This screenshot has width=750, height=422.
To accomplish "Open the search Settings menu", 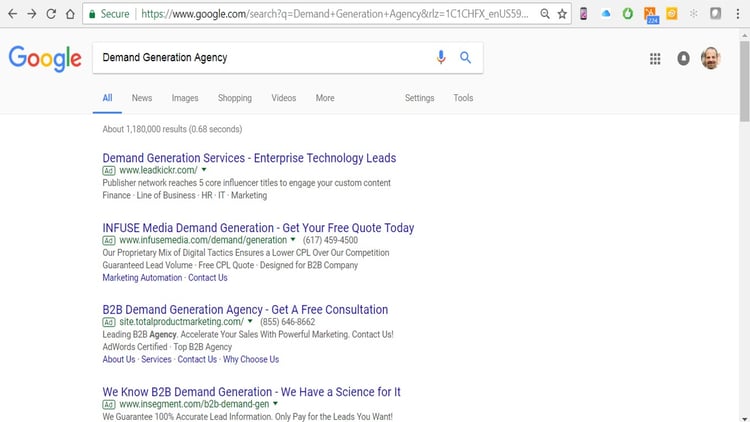I will coord(419,98).
